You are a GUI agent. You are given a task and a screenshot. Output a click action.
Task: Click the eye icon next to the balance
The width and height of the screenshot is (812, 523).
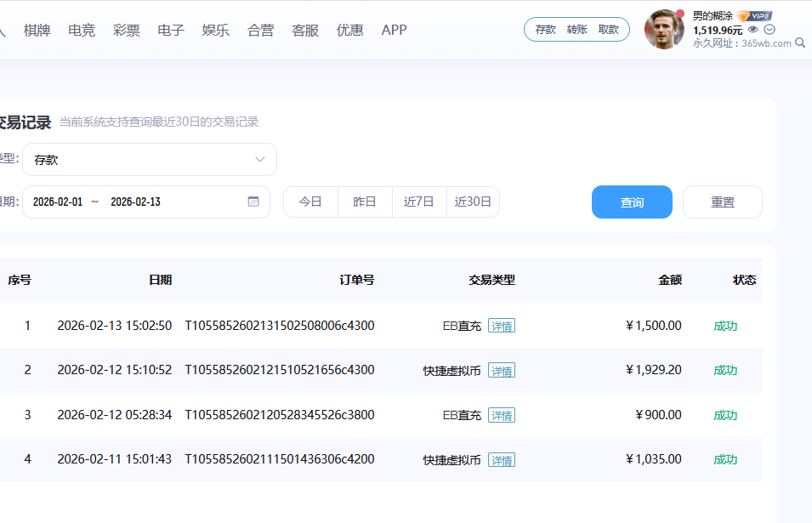(752, 27)
